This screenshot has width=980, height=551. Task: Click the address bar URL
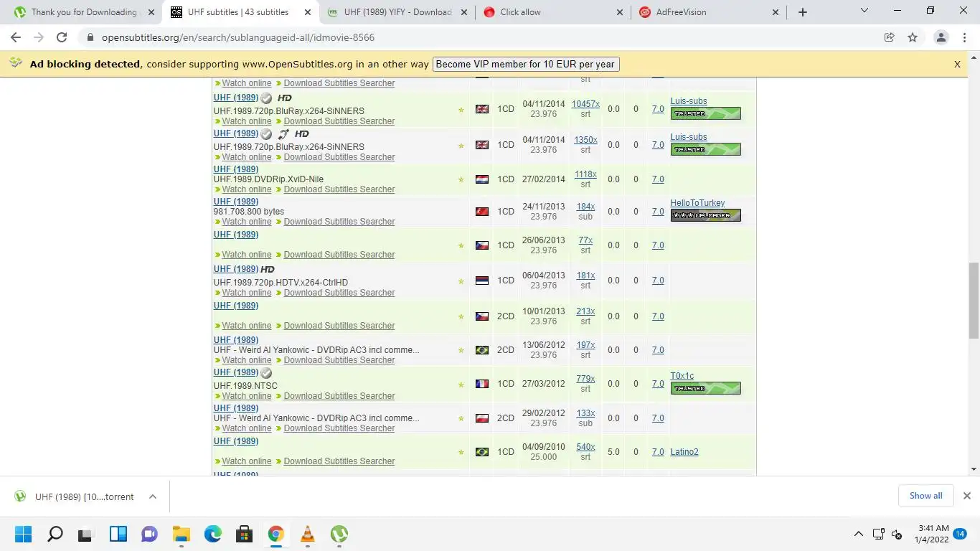(238, 37)
